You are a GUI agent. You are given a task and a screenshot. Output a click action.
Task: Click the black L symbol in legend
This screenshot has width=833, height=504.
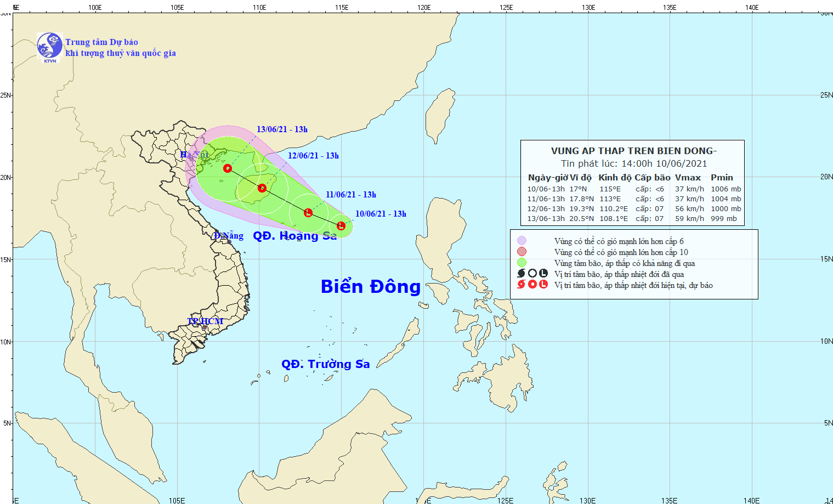coord(543,273)
